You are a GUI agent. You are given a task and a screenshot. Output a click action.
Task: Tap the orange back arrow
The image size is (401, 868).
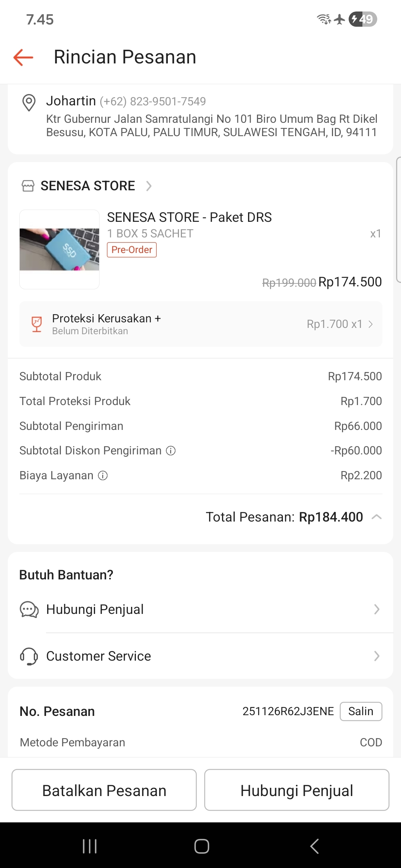pos(23,57)
